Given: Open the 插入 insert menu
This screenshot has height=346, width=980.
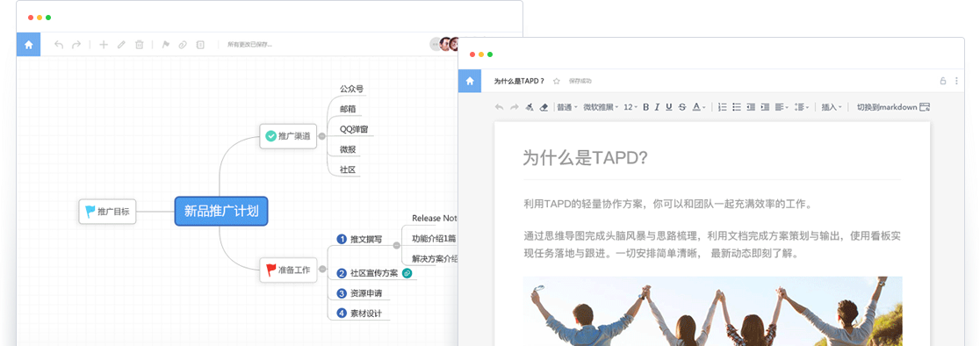Looking at the screenshot, I should (832, 107).
